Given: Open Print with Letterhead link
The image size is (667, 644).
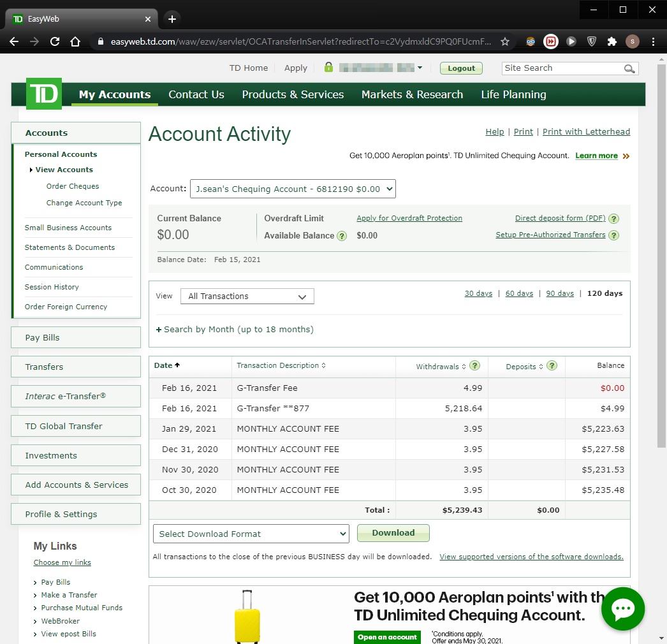Looking at the screenshot, I should 586,132.
